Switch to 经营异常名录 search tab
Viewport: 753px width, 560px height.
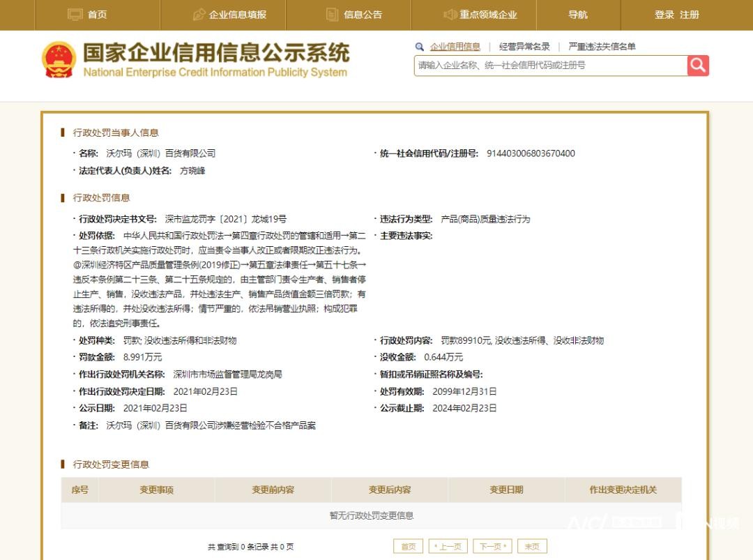pos(524,47)
